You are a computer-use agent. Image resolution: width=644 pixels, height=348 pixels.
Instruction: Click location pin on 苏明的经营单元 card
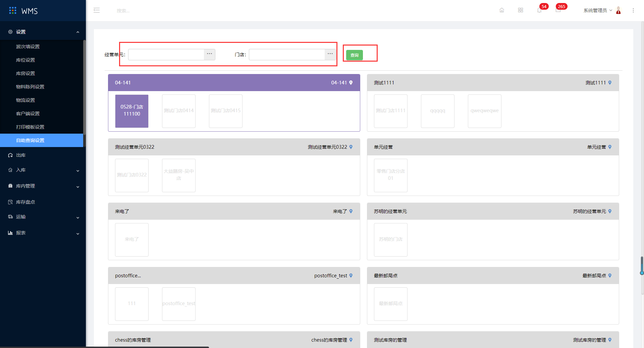610,211
